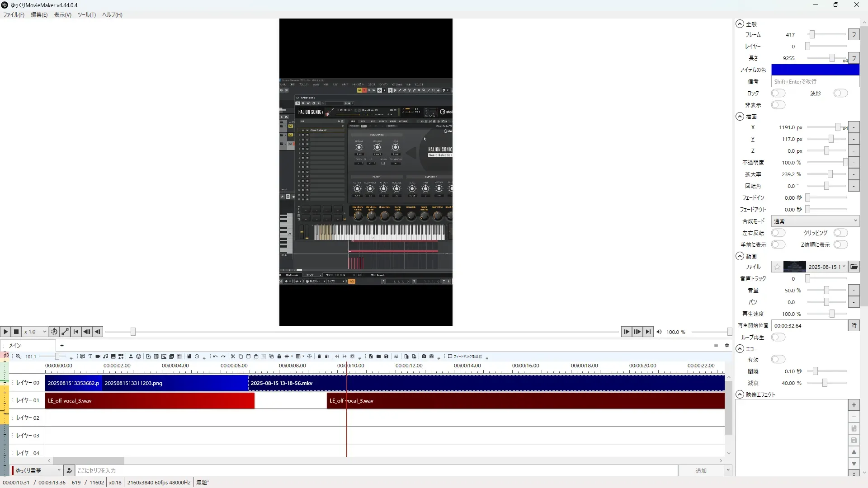The image size is (868, 488).
Task: Toggle the 左右反転 flip switch
Action: (x=778, y=233)
